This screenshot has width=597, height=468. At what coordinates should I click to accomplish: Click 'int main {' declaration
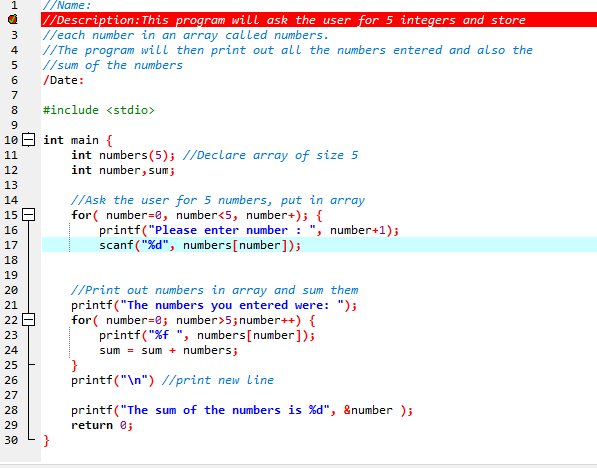(x=78, y=140)
